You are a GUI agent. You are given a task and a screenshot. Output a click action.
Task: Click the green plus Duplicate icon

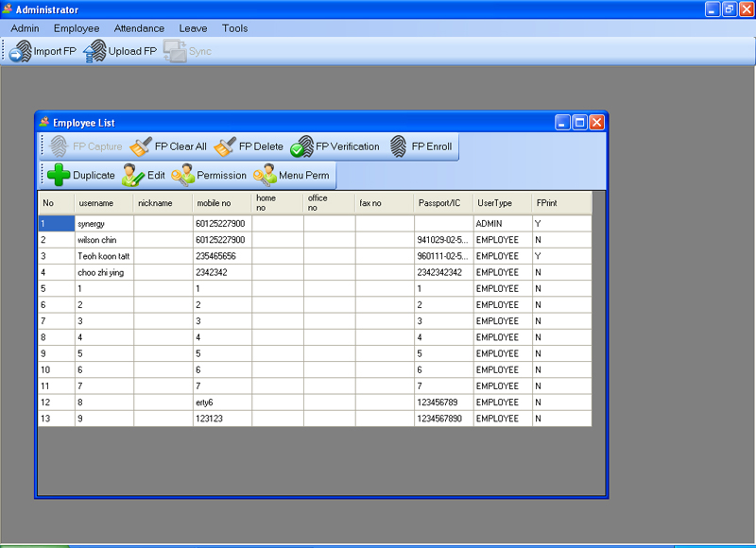pos(59,175)
